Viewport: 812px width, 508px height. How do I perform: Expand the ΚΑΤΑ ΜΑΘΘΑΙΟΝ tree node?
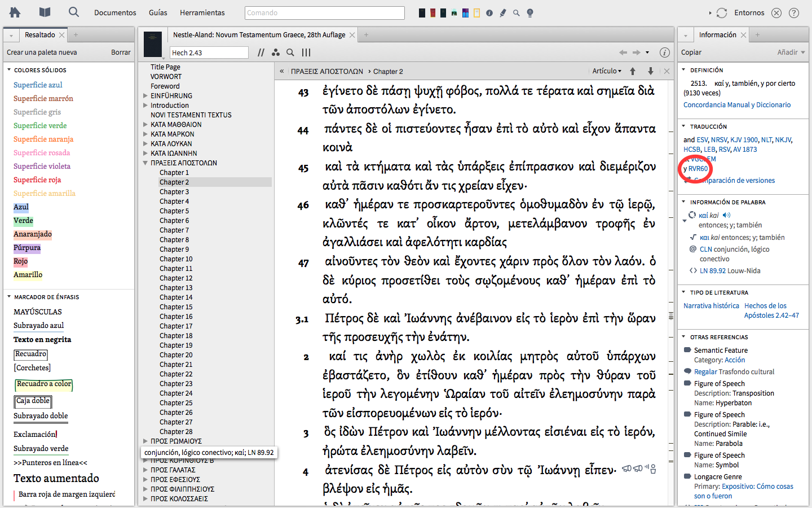tap(145, 125)
